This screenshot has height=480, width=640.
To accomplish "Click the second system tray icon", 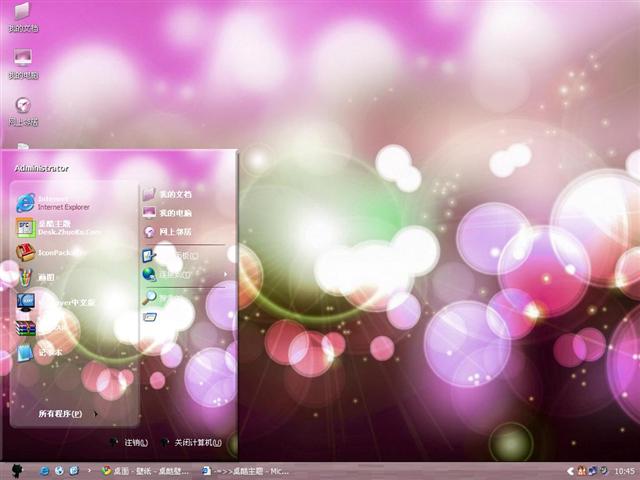I will [593, 471].
